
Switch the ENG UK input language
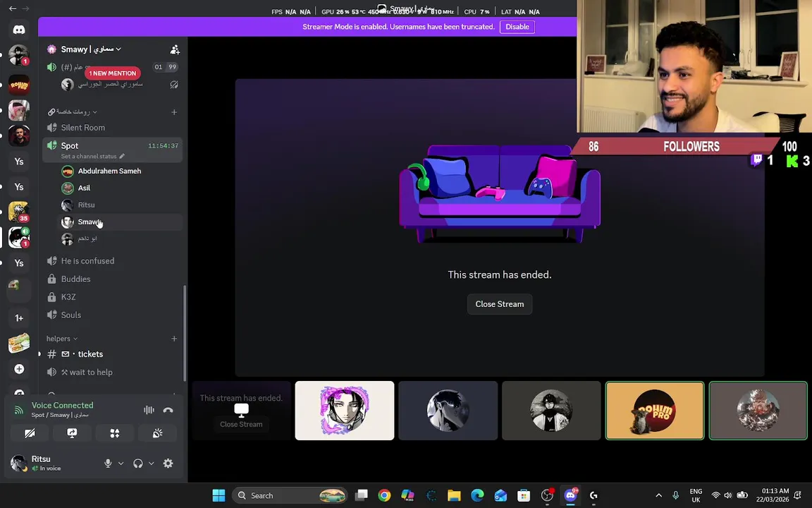696,495
